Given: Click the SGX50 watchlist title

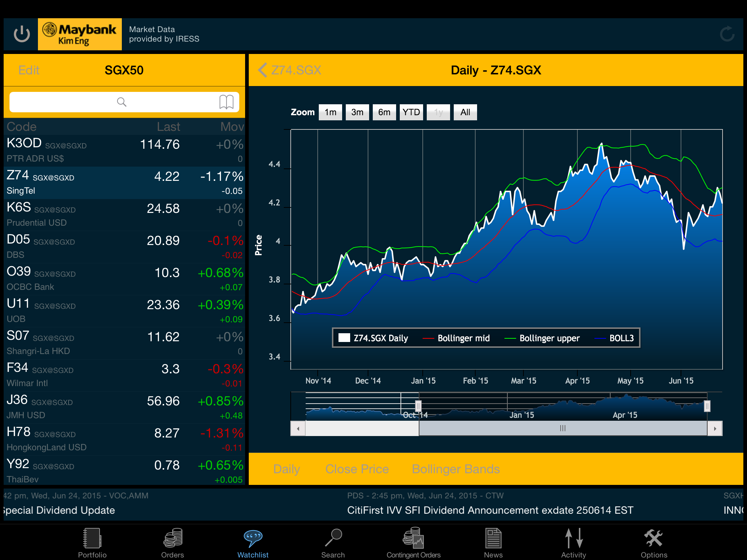Looking at the screenshot, I should pyautogui.click(x=124, y=70).
